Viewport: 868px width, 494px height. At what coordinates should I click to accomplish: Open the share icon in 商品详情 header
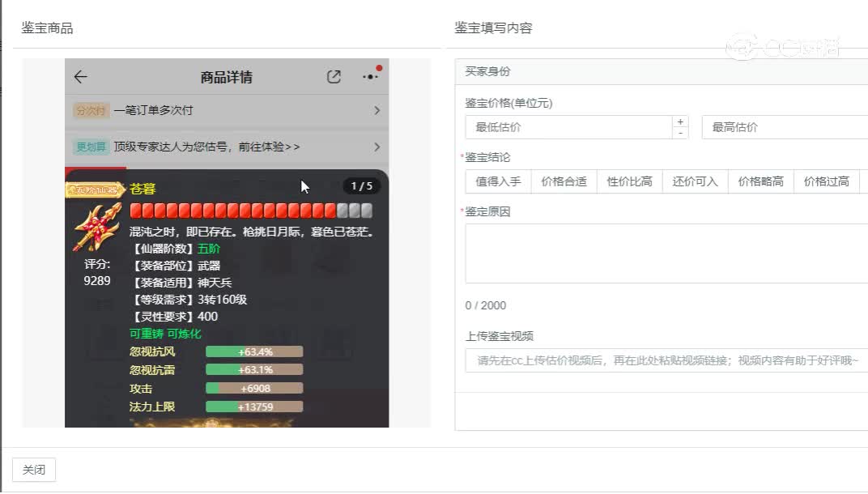(x=334, y=77)
